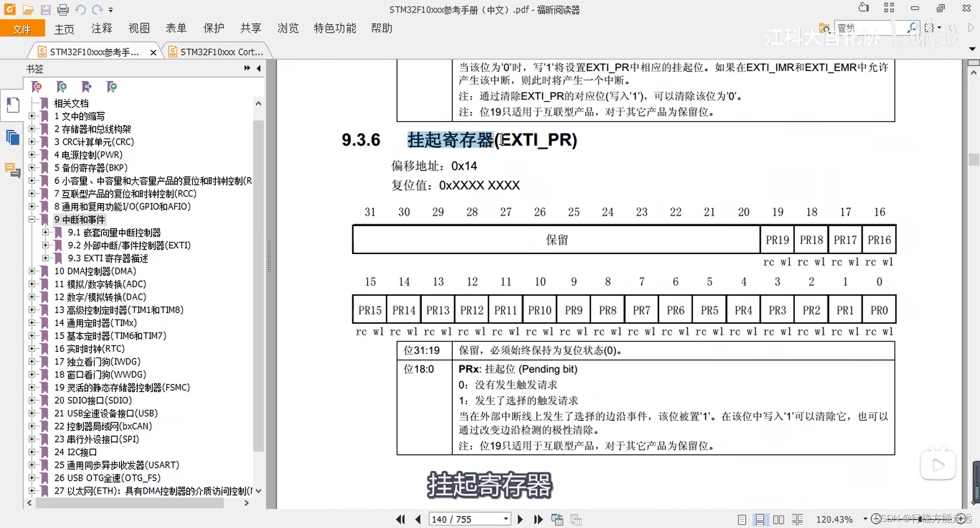Click the third bookmark toolbar icon

86,87
